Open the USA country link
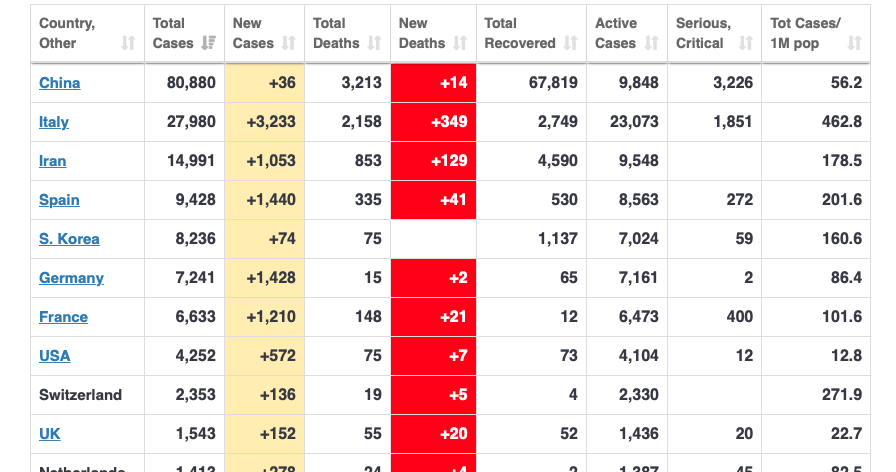The width and height of the screenshot is (896, 472). click(x=55, y=356)
